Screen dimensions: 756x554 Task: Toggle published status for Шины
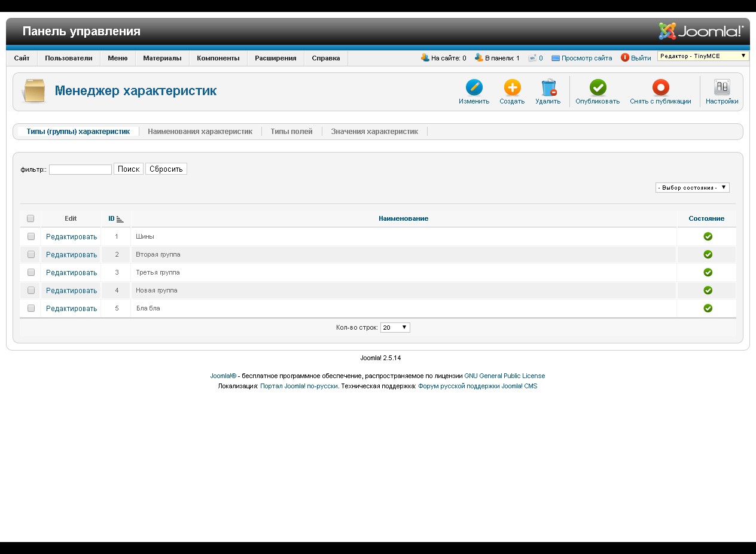(708, 236)
